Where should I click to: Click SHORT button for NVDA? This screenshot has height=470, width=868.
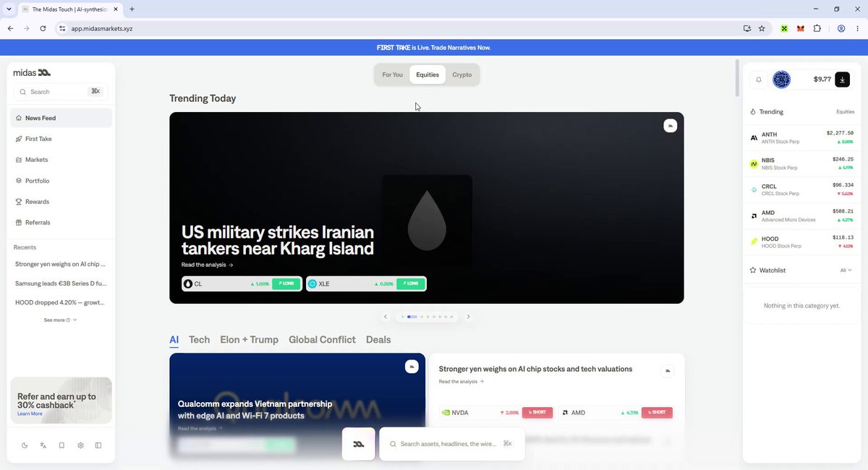pyautogui.click(x=537, y=412)
